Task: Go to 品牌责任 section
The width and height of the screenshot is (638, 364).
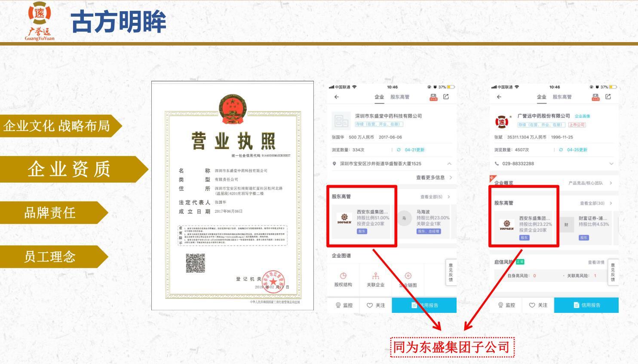Action: point(54,212)
